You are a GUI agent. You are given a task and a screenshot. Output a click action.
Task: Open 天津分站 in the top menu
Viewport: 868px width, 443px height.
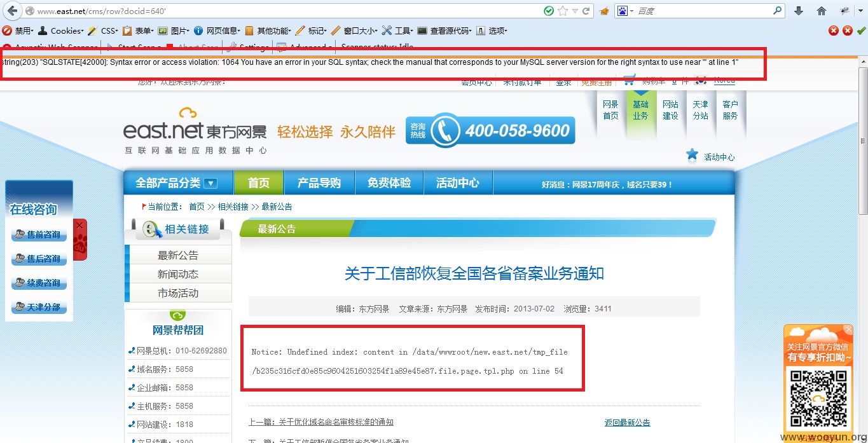pos(700,110)
